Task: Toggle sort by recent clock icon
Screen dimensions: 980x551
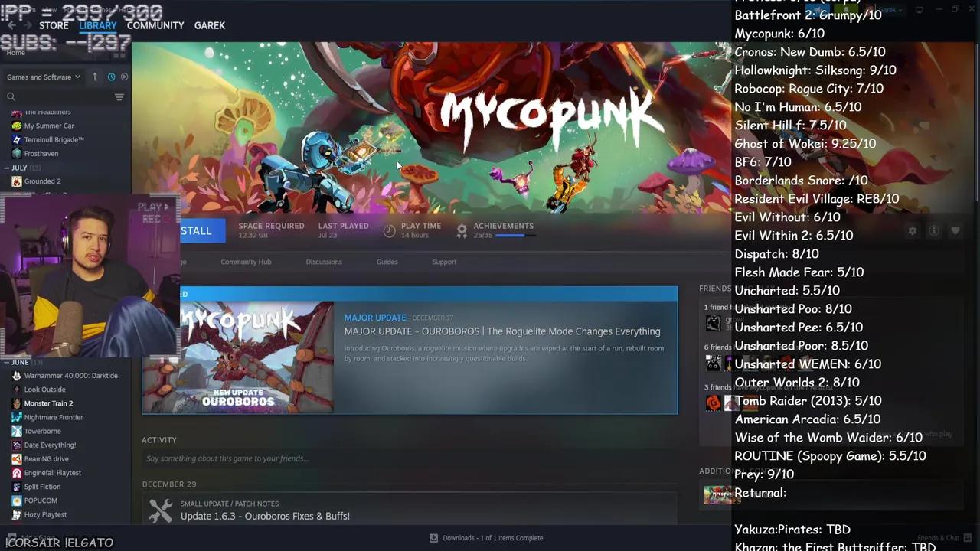Action: pos(111,77)
